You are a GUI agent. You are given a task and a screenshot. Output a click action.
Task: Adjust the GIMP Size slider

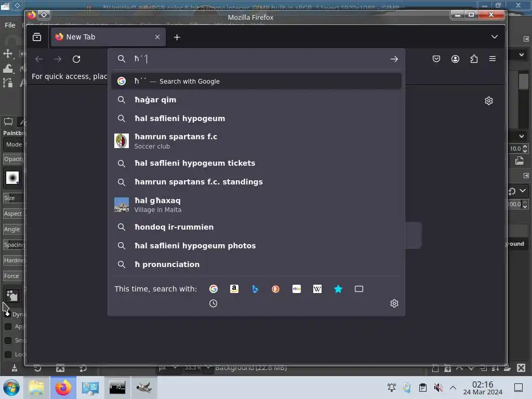13,198
